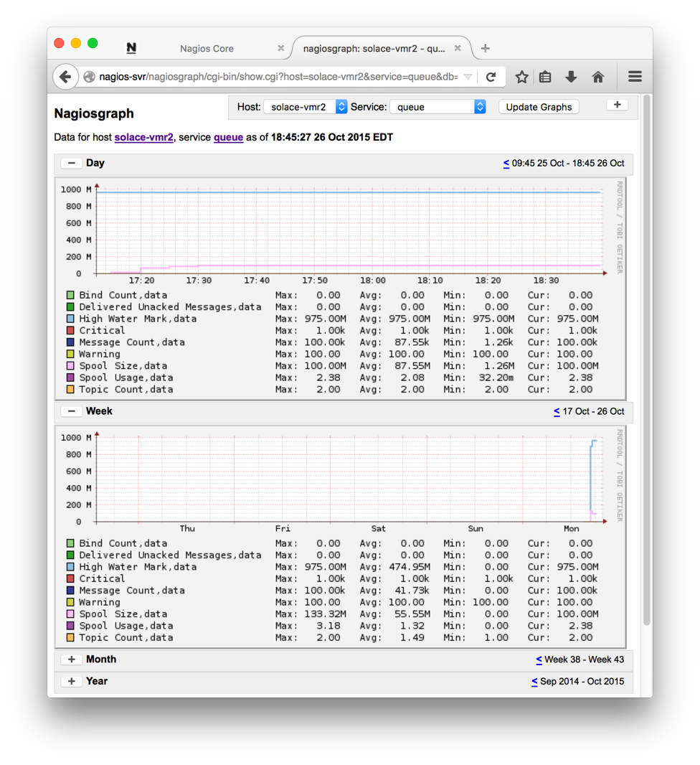Open the Host dropdown solace-vmr2

pyautogui.click(x=306, y=107)
